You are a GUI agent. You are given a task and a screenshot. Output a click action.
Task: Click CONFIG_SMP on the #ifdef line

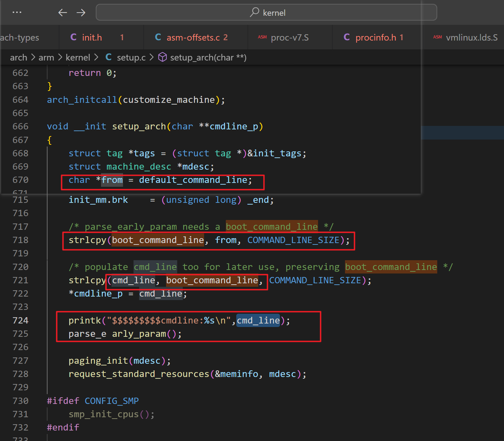point(112,401)
